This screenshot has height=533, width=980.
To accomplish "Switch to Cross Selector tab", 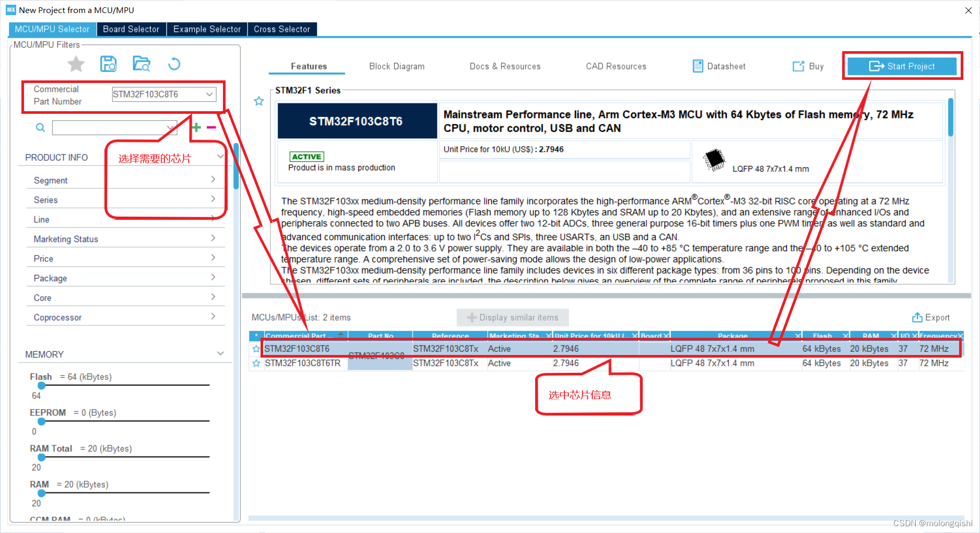I will [282, 29].
